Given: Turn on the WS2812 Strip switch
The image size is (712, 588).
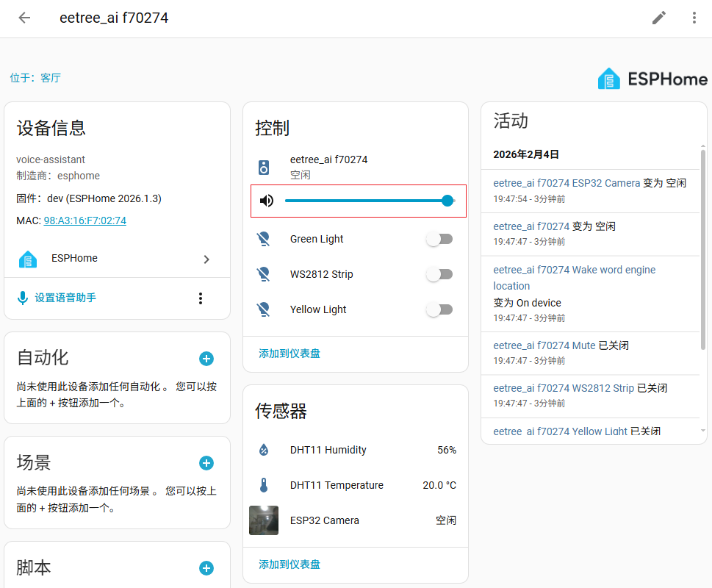Looking at the screenshot, I should (x=439, y=274).
